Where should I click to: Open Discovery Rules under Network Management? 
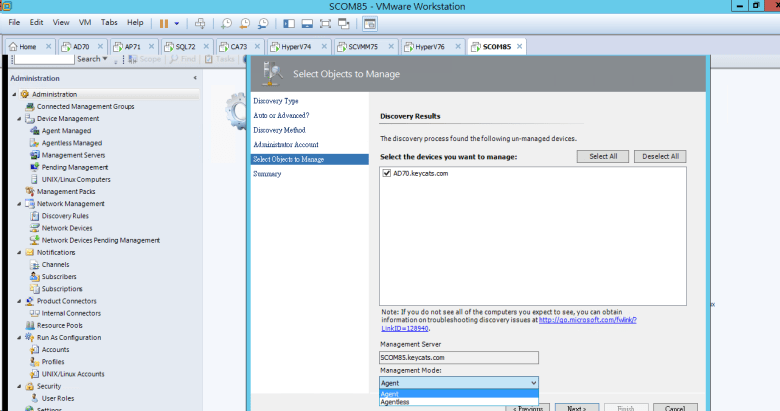coord(65,215)
